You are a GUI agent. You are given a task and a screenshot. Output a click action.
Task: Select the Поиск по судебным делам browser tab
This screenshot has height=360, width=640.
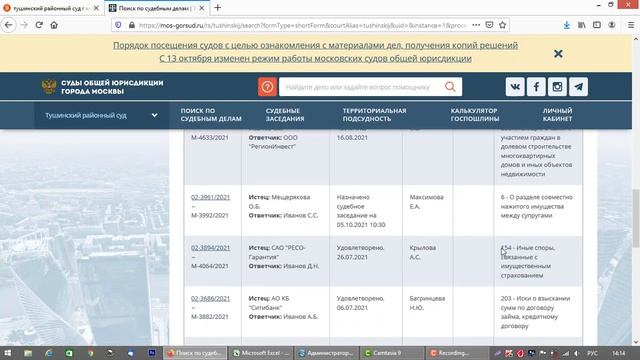pos(157,8)
